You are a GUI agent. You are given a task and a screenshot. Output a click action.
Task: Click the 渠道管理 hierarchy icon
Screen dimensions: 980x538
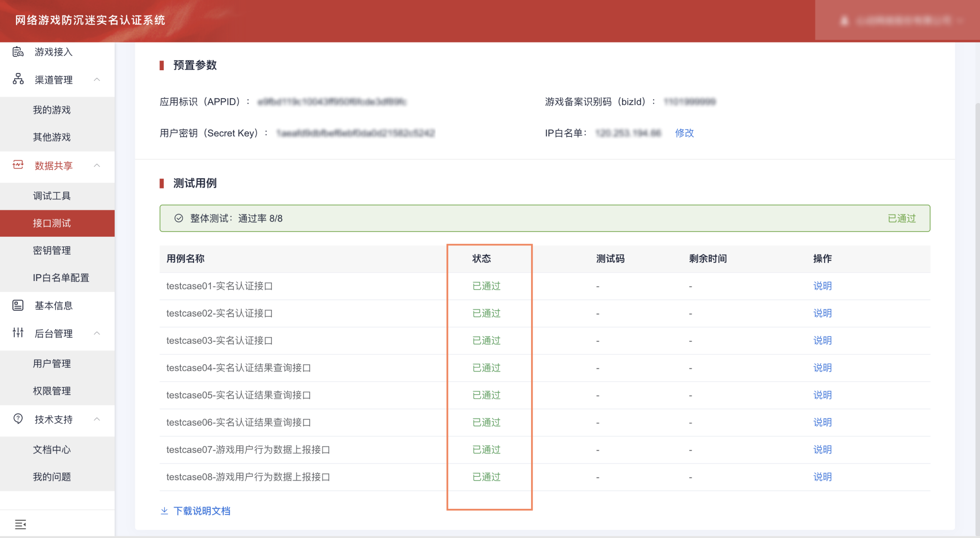(x=18, y=79)
